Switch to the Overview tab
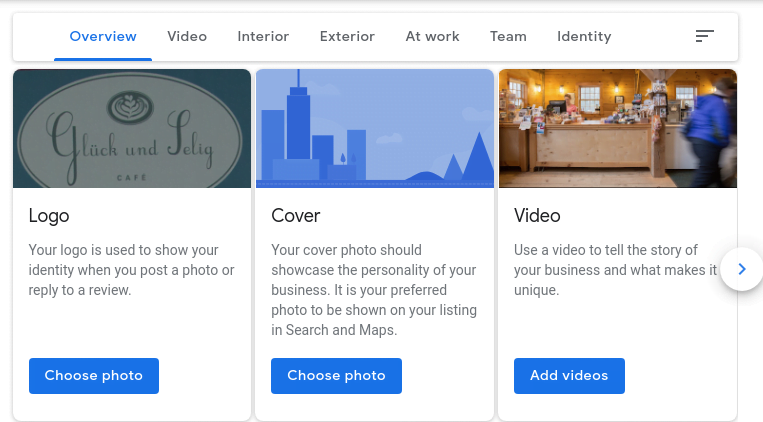Viewport: 763px width, 422px height. [x=103, y=37]
